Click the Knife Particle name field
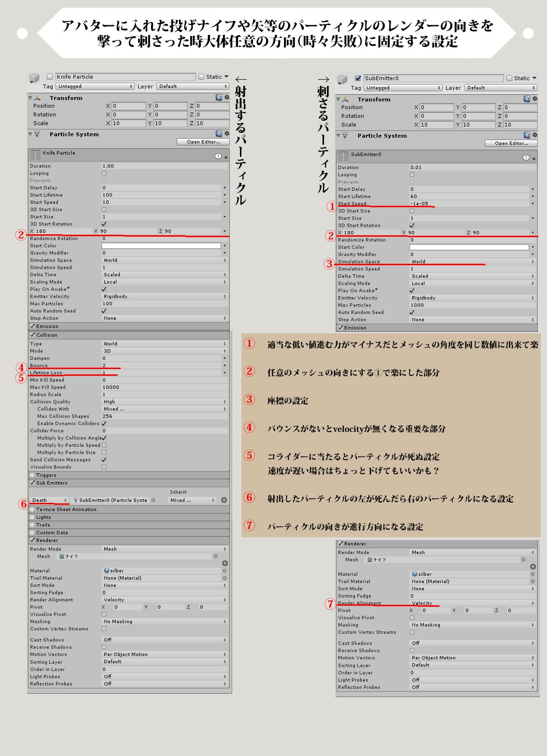 point(126,77)
